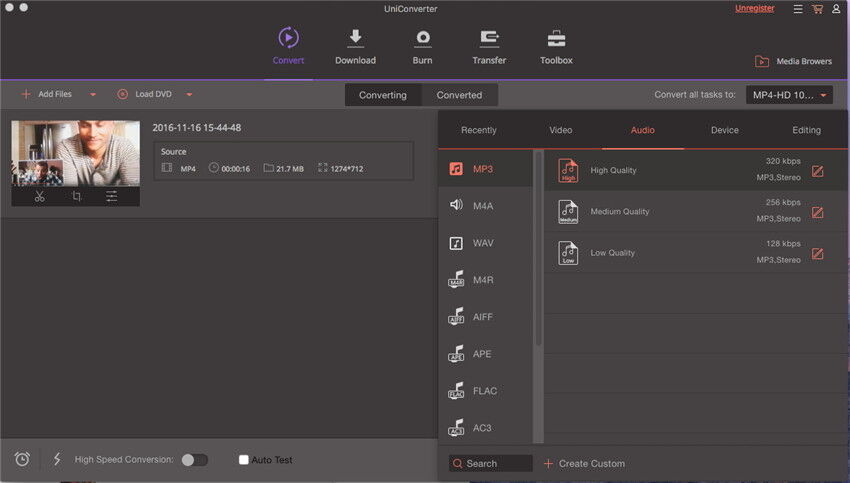Select the Audio format tab
The image size is (850, 483).
pos(642,130)
